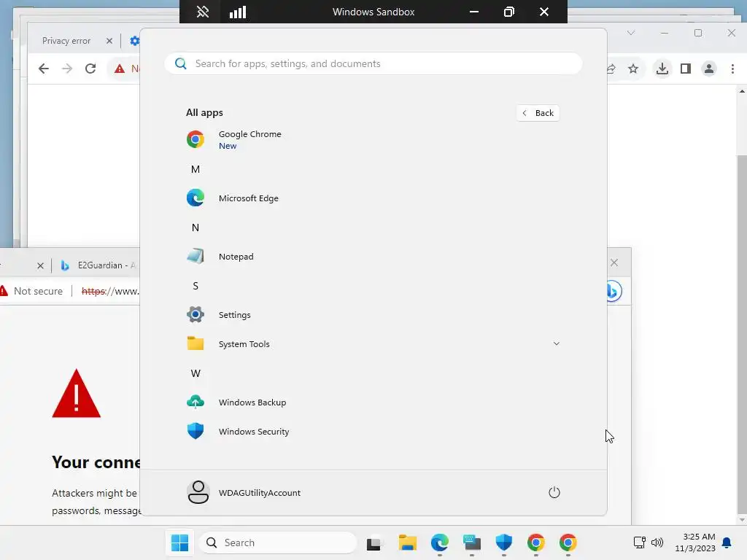This screenshot has width=747, height=560.
Task: Open Task View on the taskbar
Action: pos(375,542)
